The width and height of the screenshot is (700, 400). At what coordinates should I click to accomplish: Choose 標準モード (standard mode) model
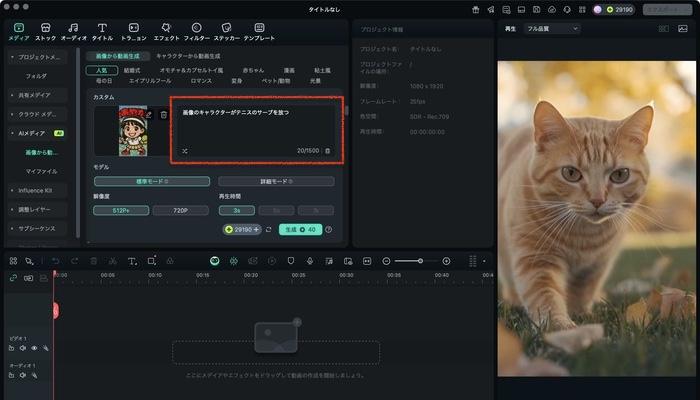[x=146, y=182]
